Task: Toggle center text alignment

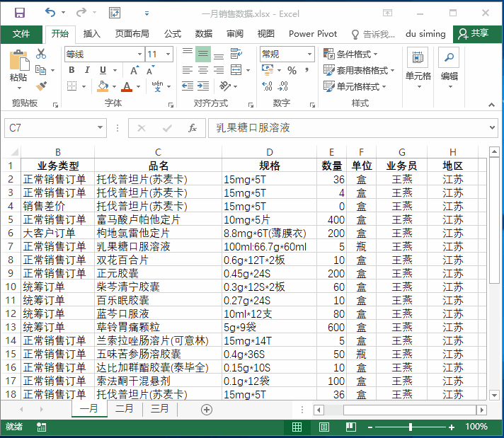Action: 203,70
